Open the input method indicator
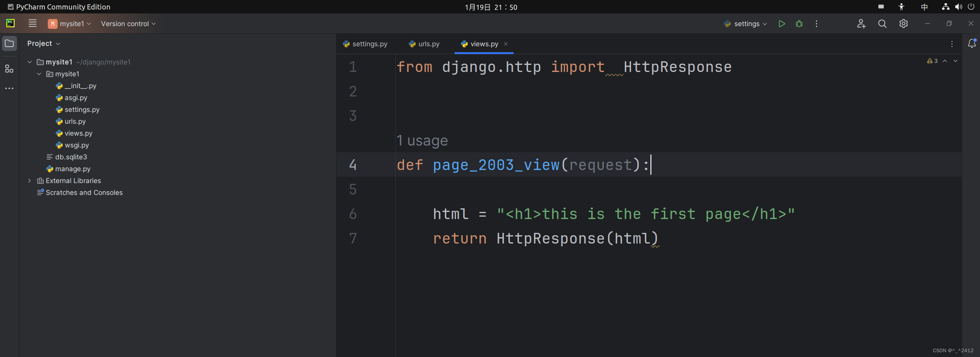 pos(924,7)
